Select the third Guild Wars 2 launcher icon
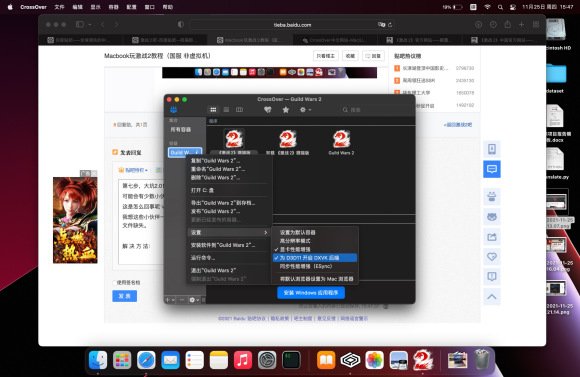 (x=341, y=142)
